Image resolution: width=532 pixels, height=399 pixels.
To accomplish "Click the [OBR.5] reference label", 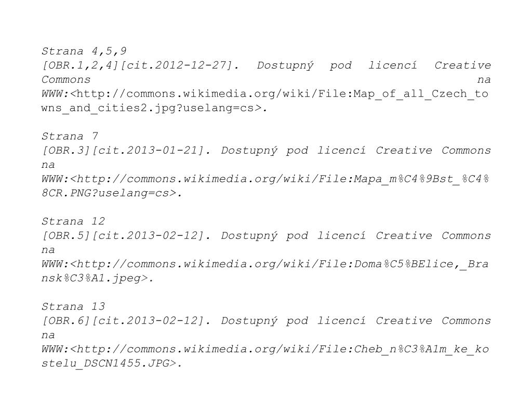I will point(66,236).
